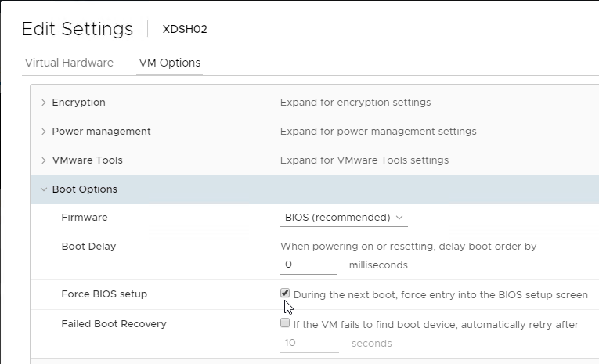Click the Firmware dropdown arrow icon

[x=399, y=218]
